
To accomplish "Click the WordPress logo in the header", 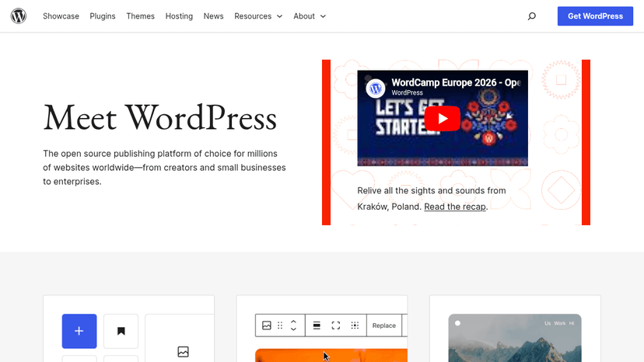I will [19, 16].
